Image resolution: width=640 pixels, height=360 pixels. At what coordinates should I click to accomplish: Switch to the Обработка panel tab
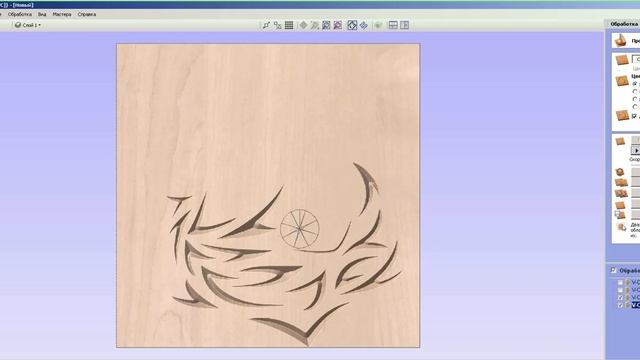tap(624, 24)
